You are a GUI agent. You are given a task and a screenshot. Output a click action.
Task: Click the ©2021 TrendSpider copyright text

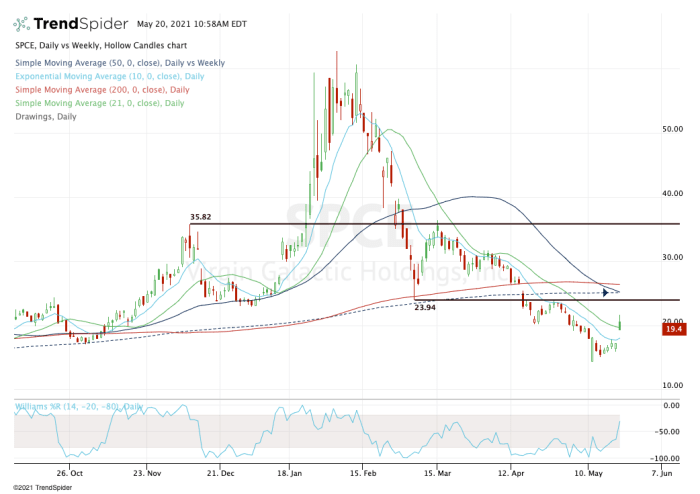(x=35, y=487)
